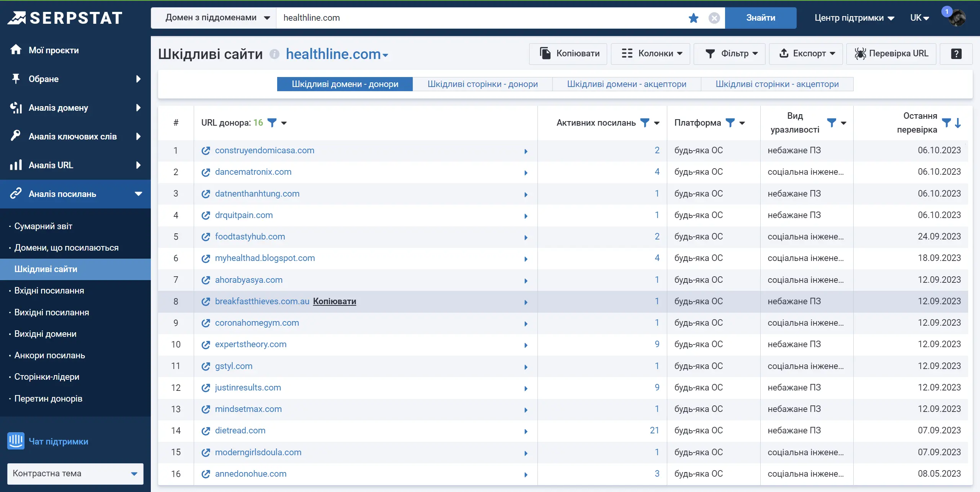Open the healthline.com domain dropdown in heading

coord(337,54)
